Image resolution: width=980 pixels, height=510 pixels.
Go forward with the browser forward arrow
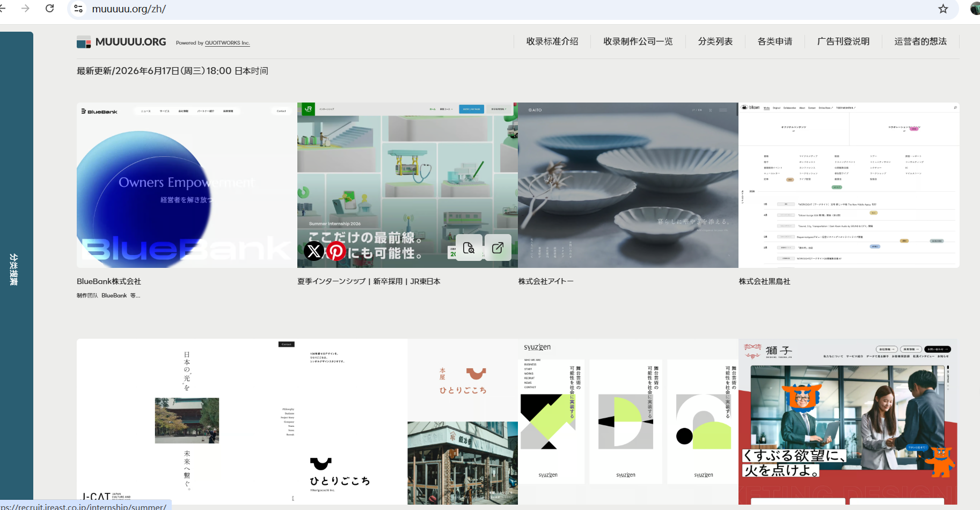pyautogui.click(x=25, y=9)
